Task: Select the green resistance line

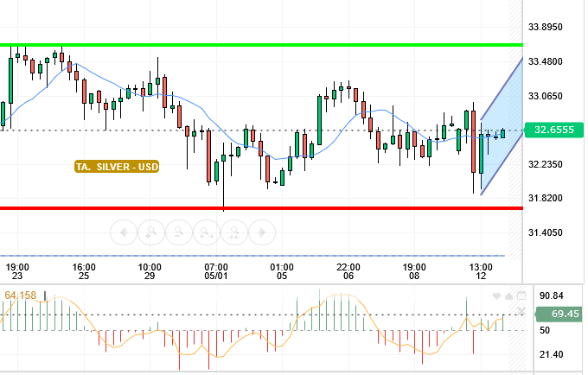Action: 261,45
